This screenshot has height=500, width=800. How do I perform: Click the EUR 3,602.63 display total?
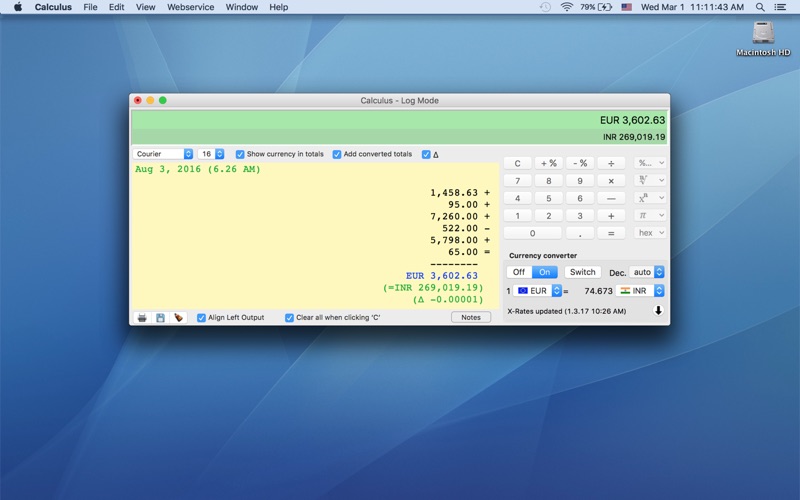(632, 120)
